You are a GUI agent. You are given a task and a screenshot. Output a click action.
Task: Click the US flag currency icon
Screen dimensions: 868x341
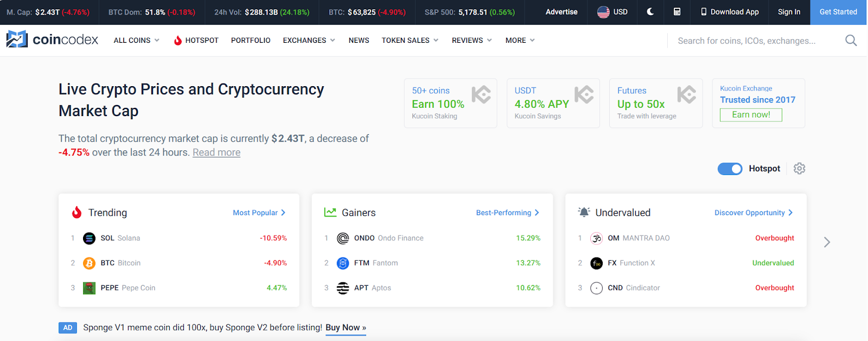click(x=603, y=12)
